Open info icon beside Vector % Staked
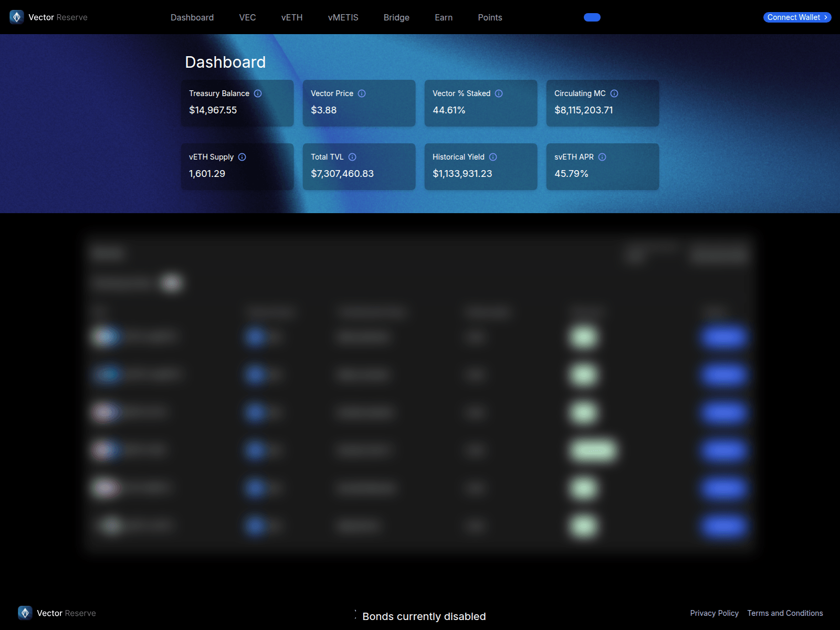Viewport: 840px width, 630px height. 499,93
